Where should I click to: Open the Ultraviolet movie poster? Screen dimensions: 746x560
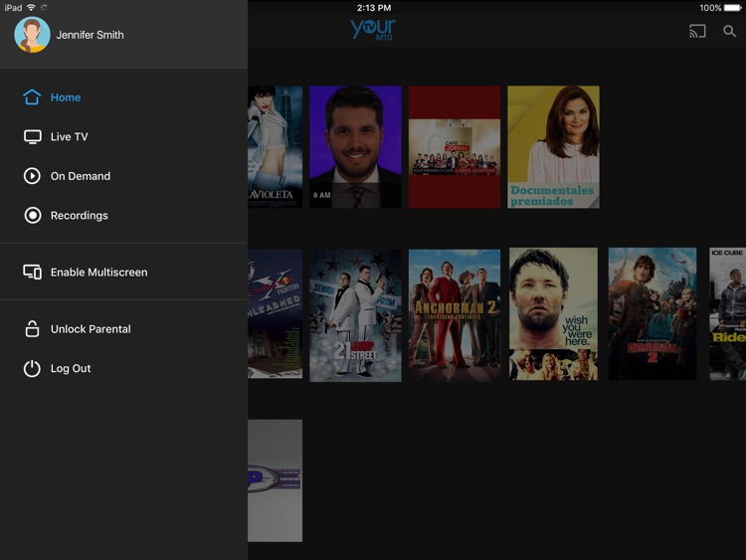275,147
